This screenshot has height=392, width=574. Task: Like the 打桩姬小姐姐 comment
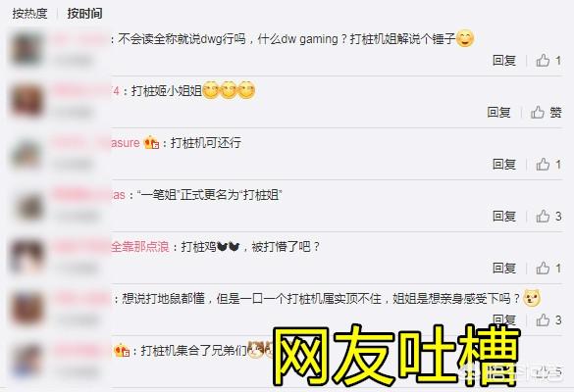point(546,113)
